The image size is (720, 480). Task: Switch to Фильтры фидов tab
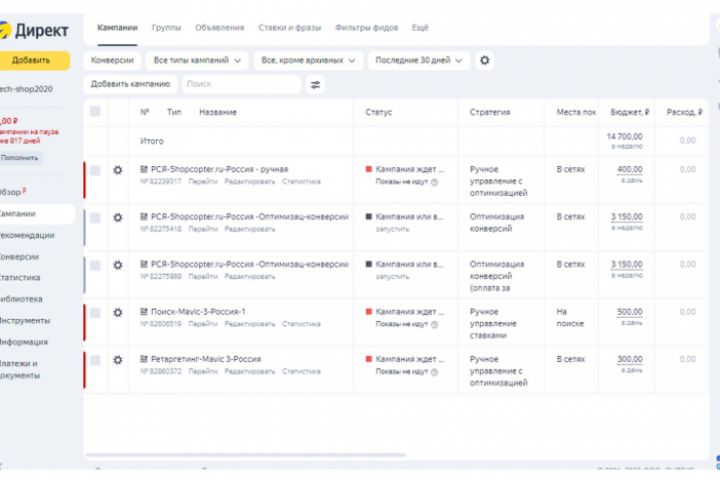pos(366,28)
